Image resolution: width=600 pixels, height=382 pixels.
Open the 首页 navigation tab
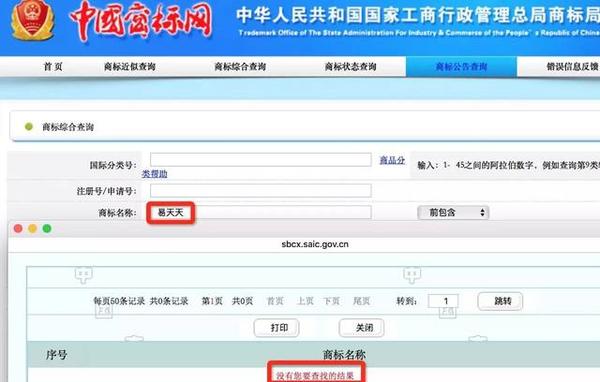(53, 67)
